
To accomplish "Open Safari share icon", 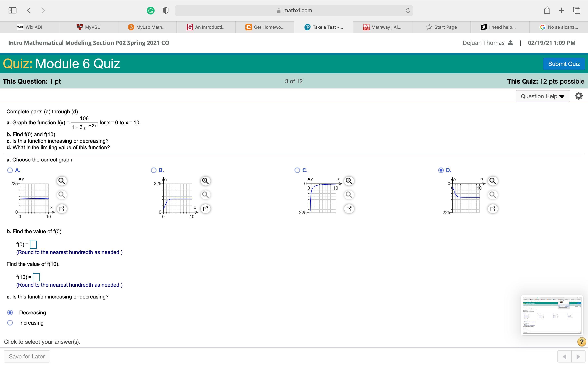I will click(x=547, y=10).
